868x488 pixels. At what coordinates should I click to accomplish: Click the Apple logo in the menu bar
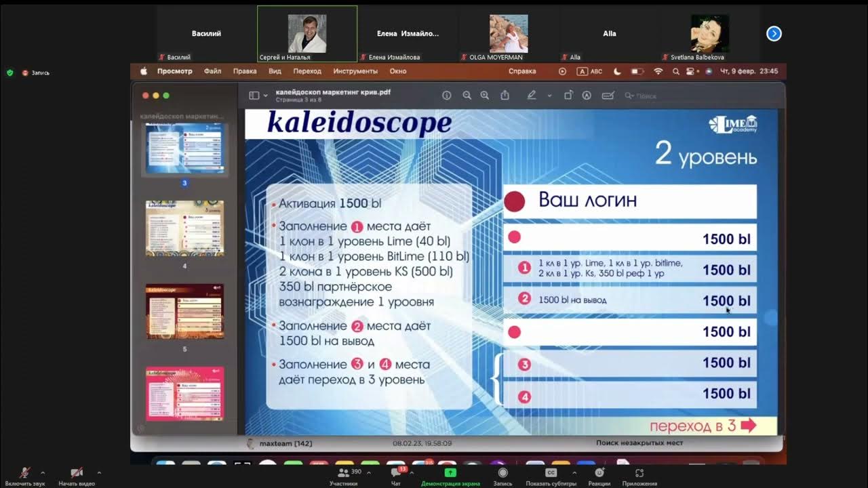143,71
